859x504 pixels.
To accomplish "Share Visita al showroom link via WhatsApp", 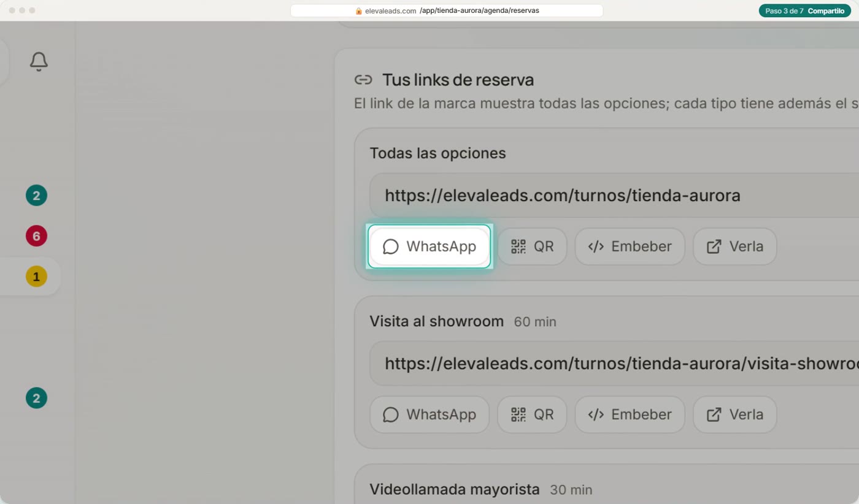I will (x=429, y=414).
